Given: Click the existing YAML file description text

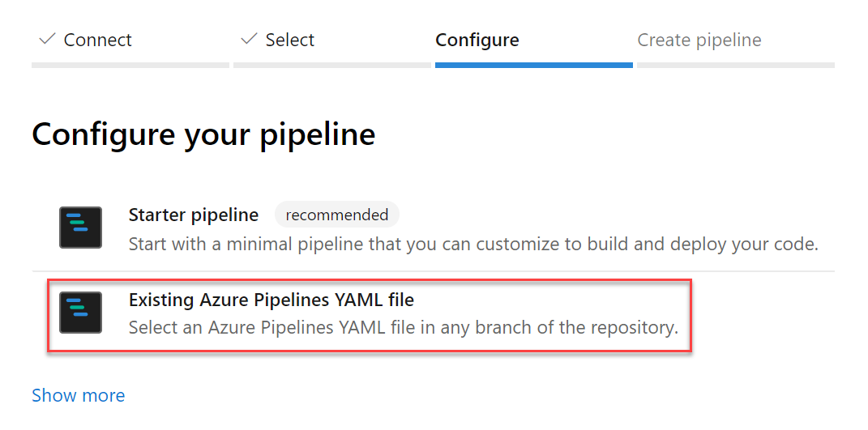Looking at the screenshot, I should (403, 328).
